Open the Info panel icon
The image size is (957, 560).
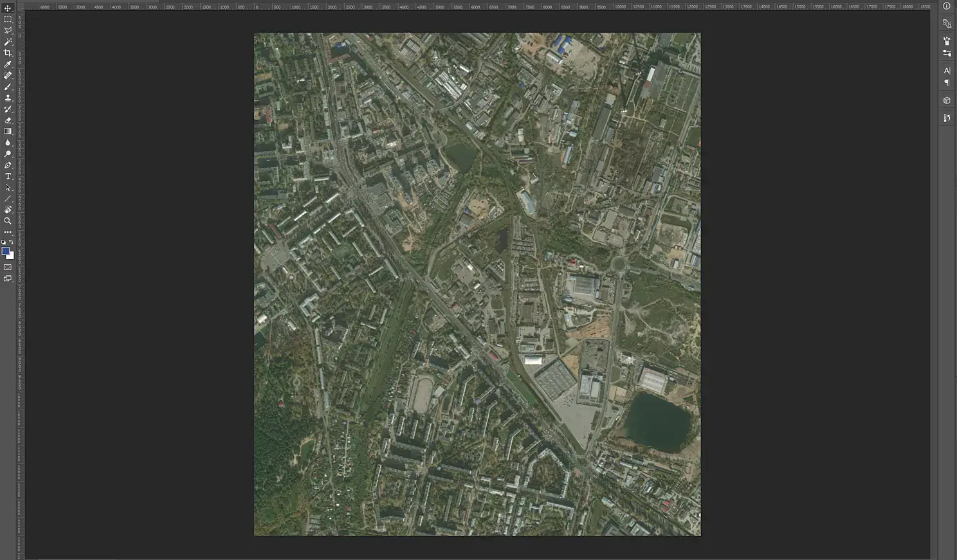click(x=947, y=6)
